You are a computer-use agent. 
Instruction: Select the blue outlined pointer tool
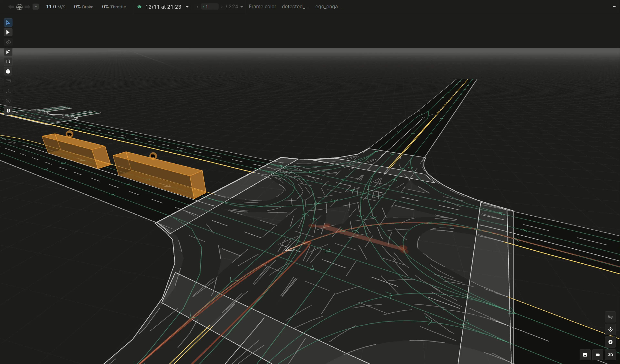coord(8,23)
